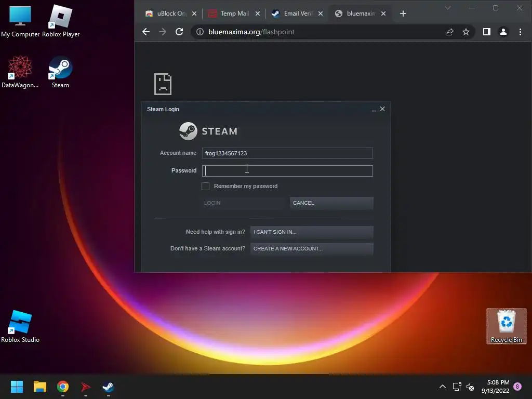
Task: Cancel the Steam login
Action: [331, 203]
